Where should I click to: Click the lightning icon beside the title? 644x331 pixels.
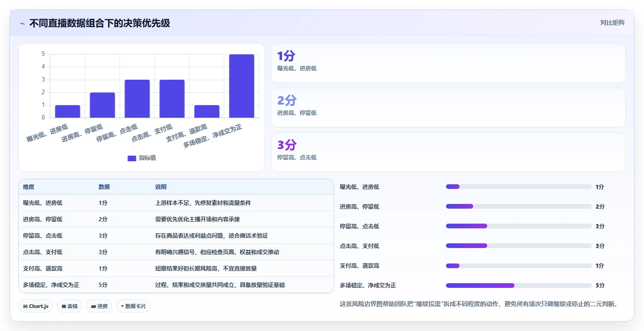(x=22, y=23)
